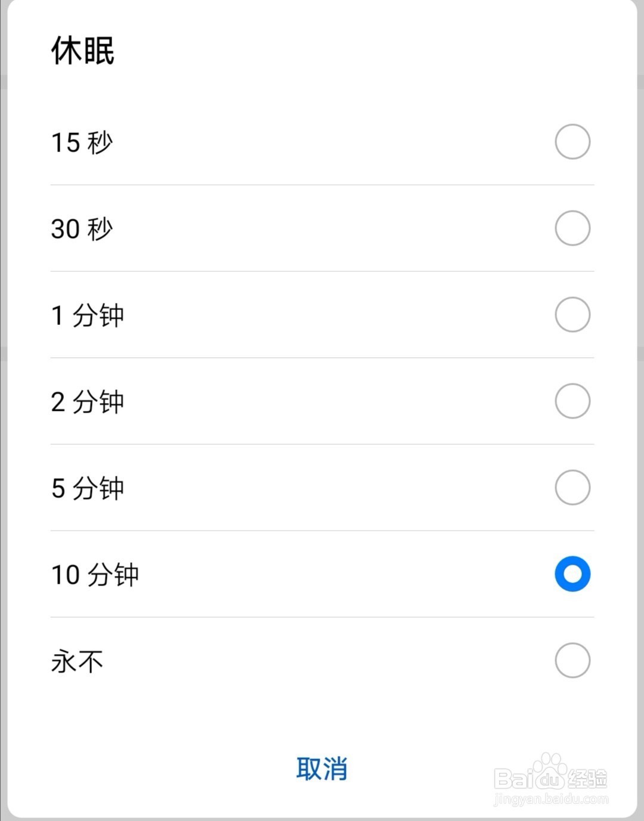
Task: Select the 15 秒 radio button
Action: (x=572, y=142)
